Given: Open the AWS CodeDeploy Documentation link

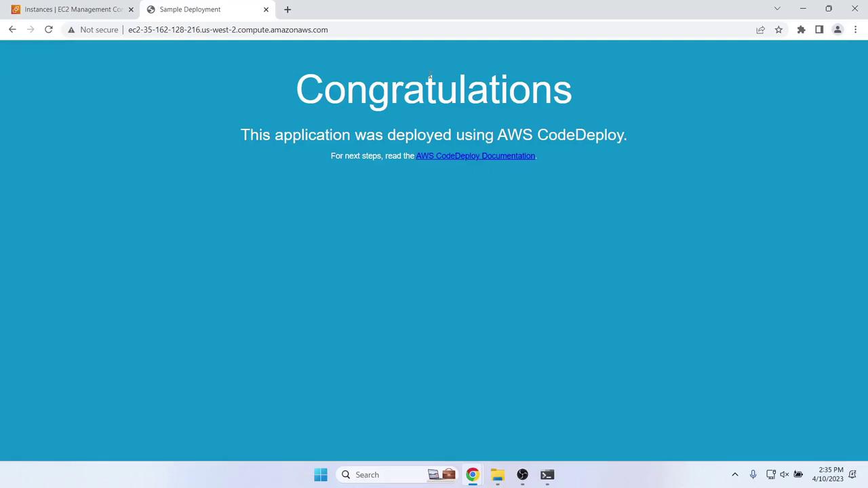Looking at the screenshot, I should pos(475,156).
